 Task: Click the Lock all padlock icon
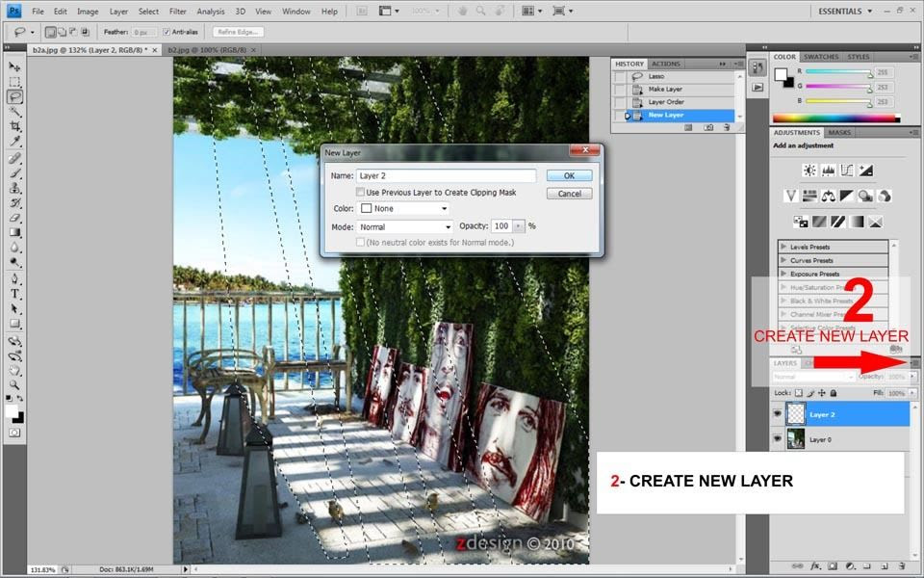[834, 393]
